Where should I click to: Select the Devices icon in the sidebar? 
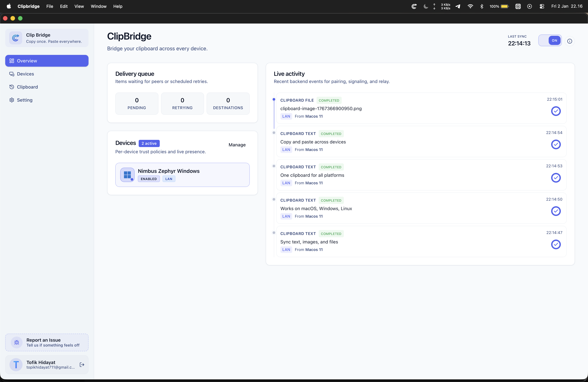(x=12, y=74)
